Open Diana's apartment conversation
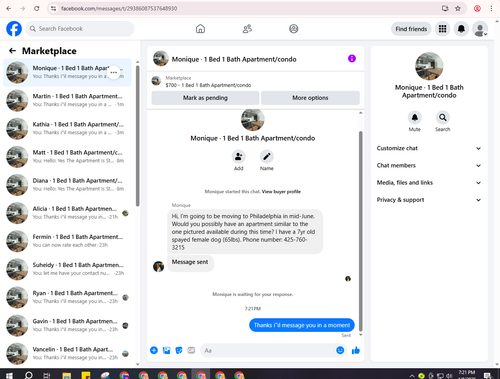The height and width of the screenshot is (379, 500). click(67, 185)
